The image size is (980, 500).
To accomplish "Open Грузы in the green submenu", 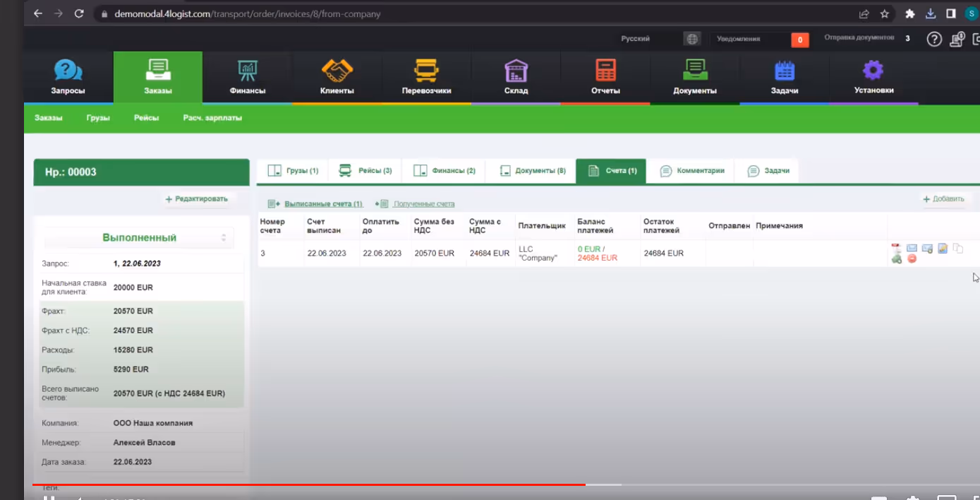I will (98, 118).
